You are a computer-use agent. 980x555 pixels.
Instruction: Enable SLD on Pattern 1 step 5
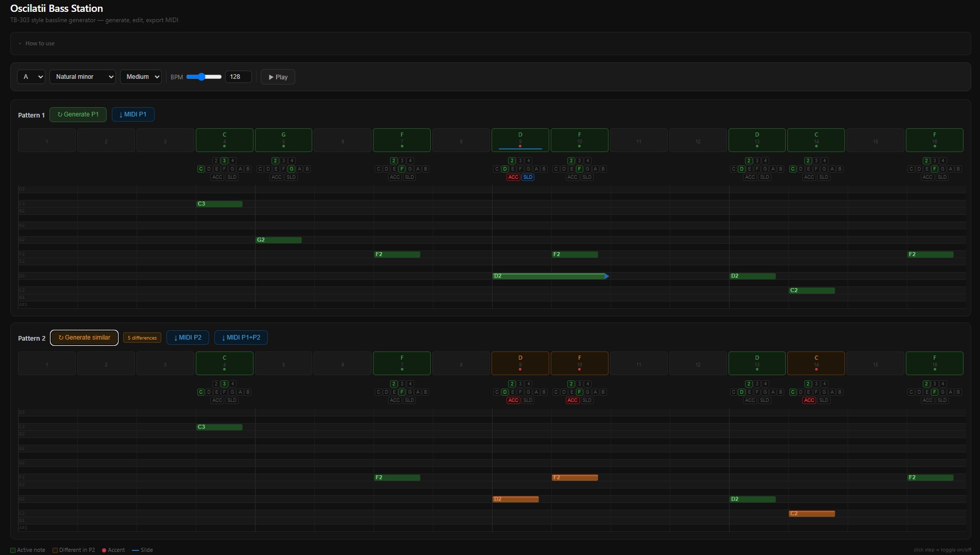[x=291, y=177]
